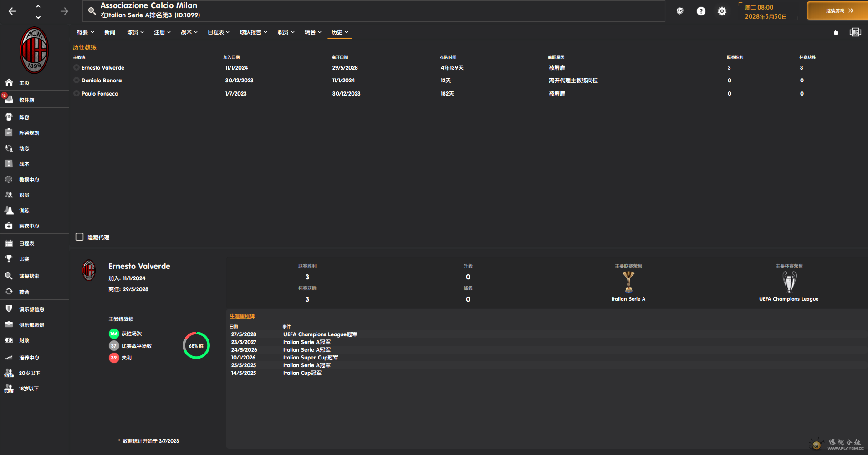The height and width of the screenshot is (455, 868).
Task: Open the help question mark icon
Action: [701, 11]
